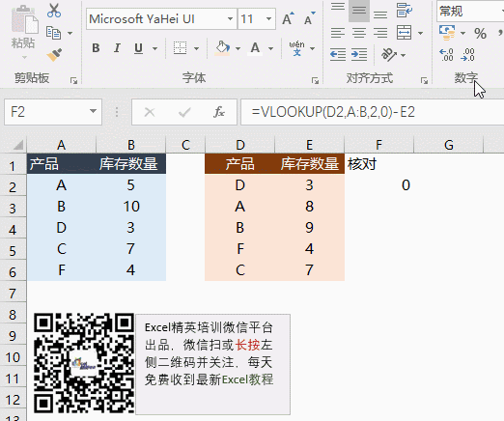This screenshot has width=504, height=421.
Task: Toggle Underline formatting
Action: [x=138, y=48]
